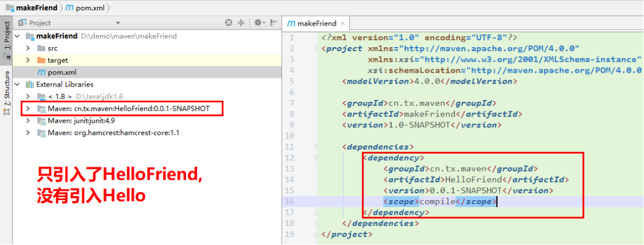Screen dimensions: 644x245
Task: Select Maven: org.hamcrest:hamcrest-core:1.1 row
Action: point(147,133)
